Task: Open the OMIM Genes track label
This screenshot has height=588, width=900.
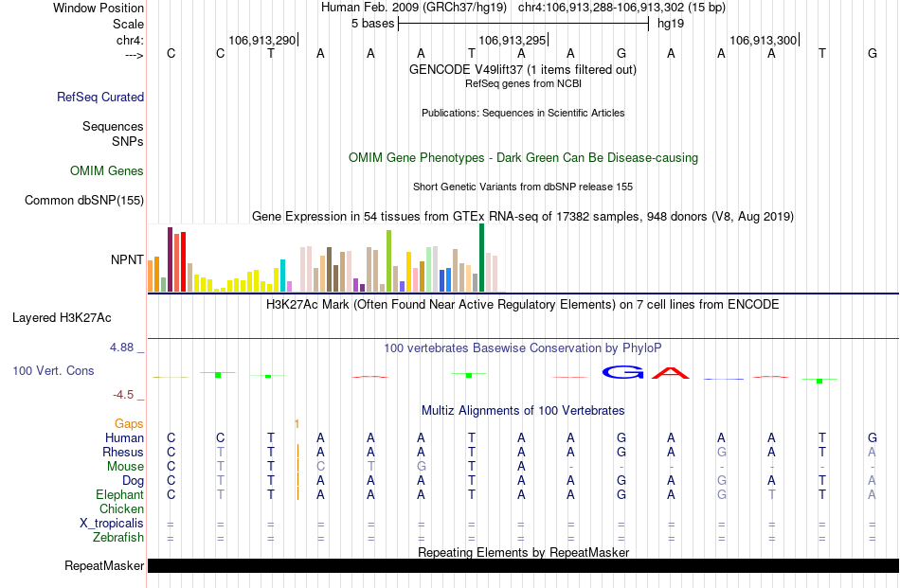Action: (106, 171)
